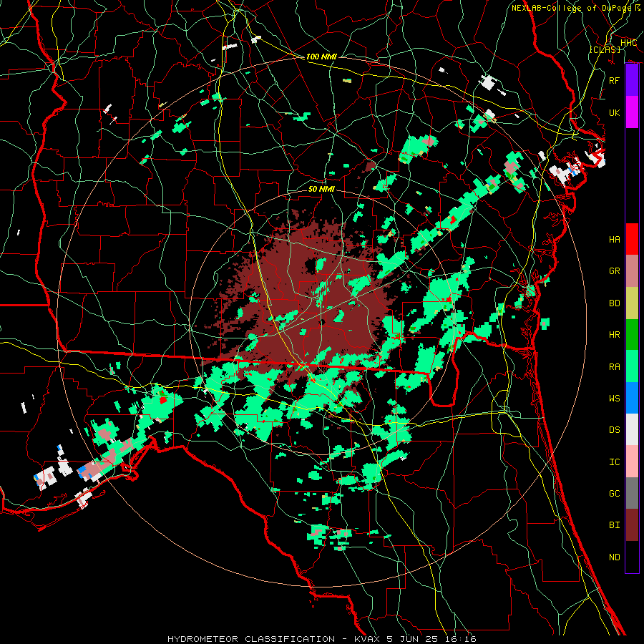Click the 'HYDROMETEOR CLASSIFICATION' caption
This screenshot has width=644, height=644.
[251, 639]
